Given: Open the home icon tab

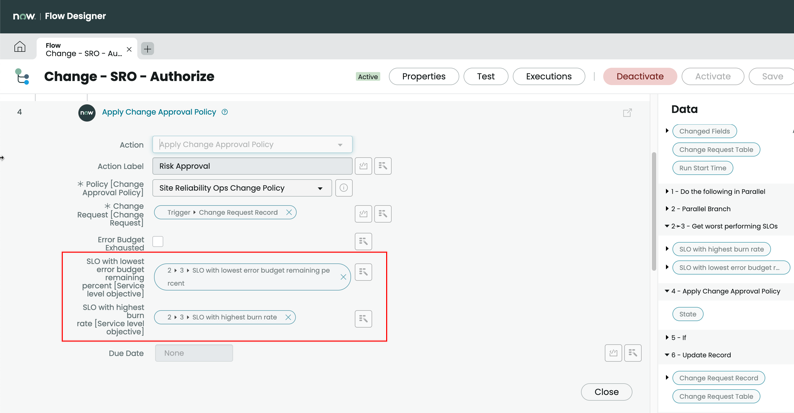Looking at the screenshot, I should (20, 47).
